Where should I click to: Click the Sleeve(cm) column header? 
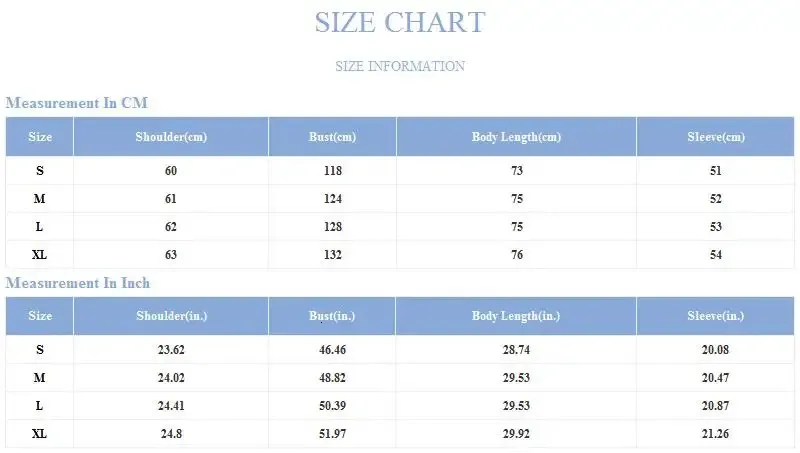click(715, 137)
